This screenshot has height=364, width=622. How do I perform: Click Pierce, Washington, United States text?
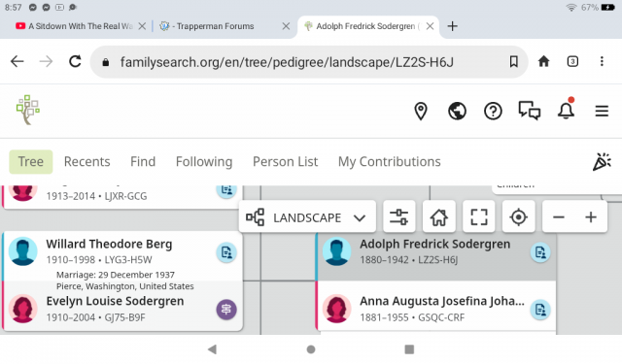125,286
